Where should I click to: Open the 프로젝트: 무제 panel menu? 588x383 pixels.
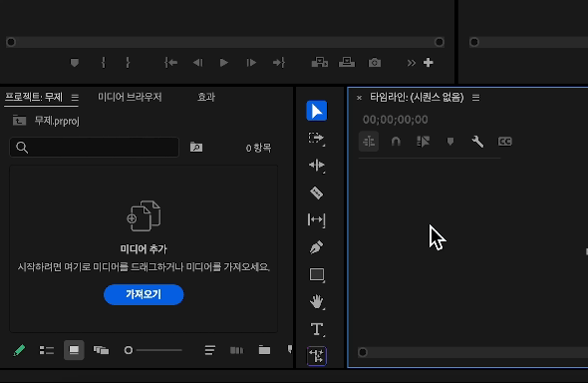(x=75, y=98)
